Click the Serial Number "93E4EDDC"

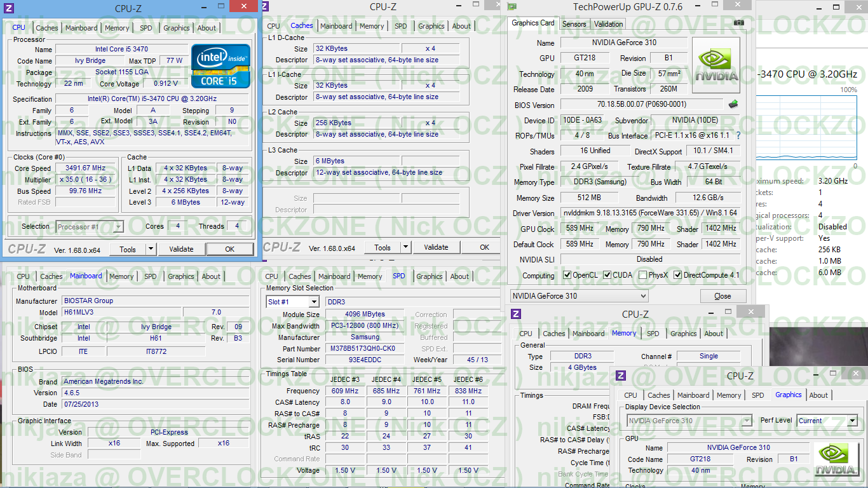click(x=365, y=360)
